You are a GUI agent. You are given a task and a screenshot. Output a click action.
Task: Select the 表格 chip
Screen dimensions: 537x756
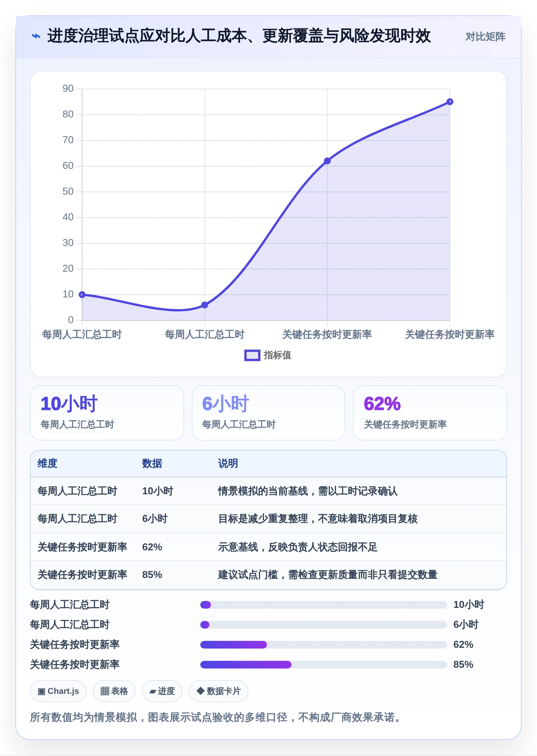click(114, 691)
